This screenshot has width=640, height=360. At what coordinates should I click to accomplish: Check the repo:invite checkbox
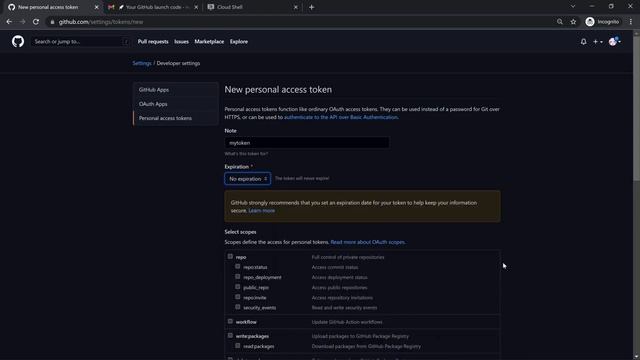coord(238,297)
